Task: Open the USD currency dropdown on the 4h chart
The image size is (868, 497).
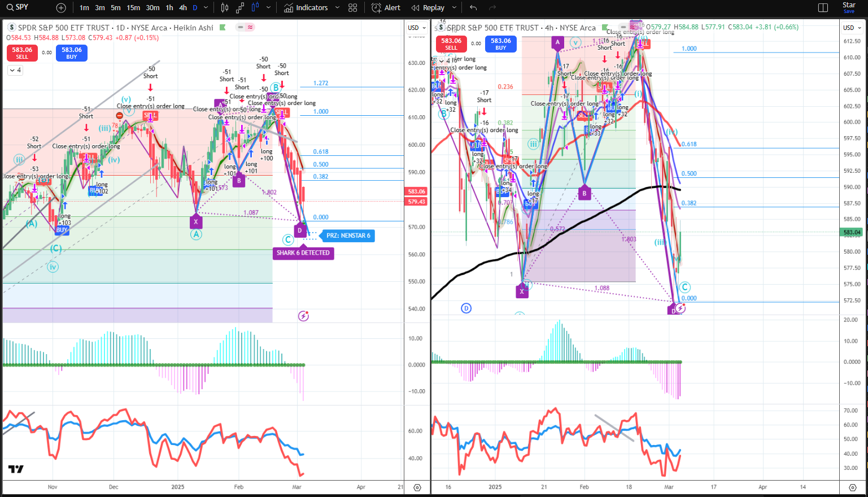Action: 851,28
